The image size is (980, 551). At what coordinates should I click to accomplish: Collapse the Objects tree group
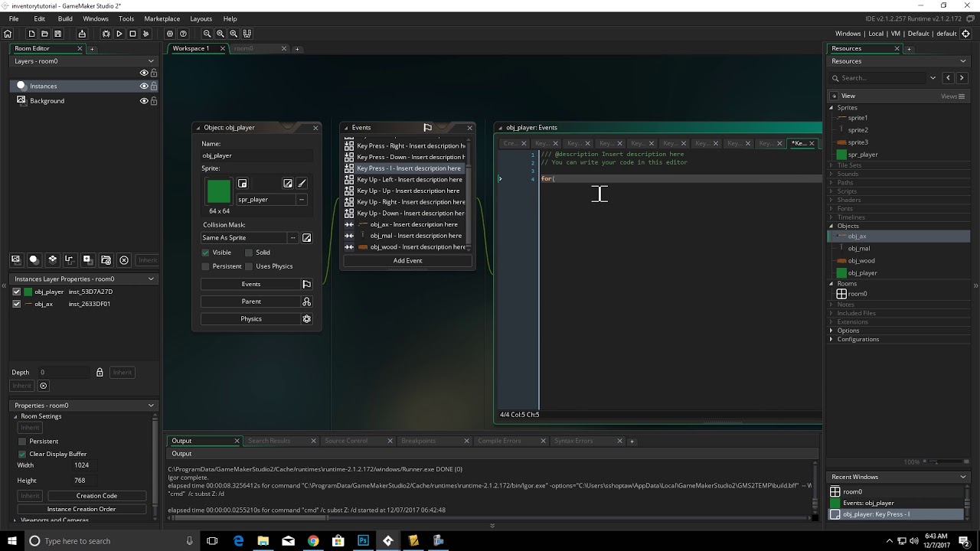[832, 227]
